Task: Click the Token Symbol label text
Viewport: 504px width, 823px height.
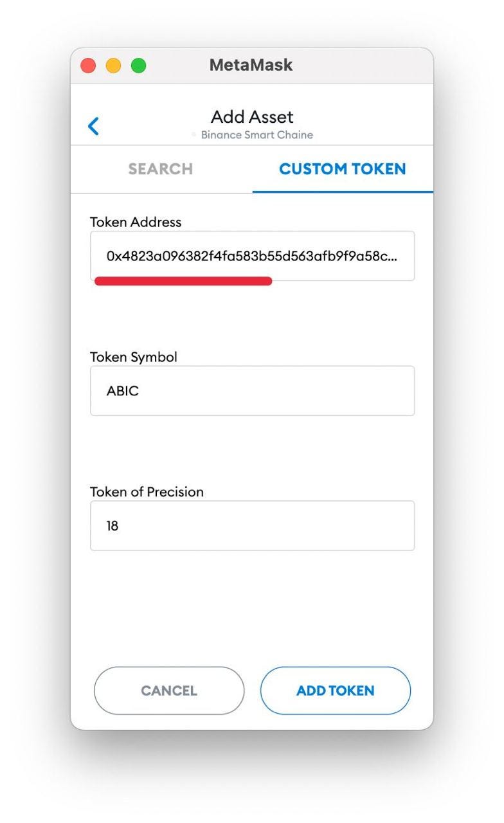Action: coord(133,357)
